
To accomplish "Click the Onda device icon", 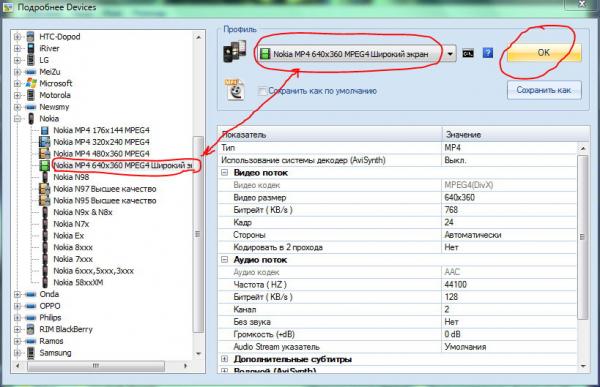I will (x=31, y=294).
